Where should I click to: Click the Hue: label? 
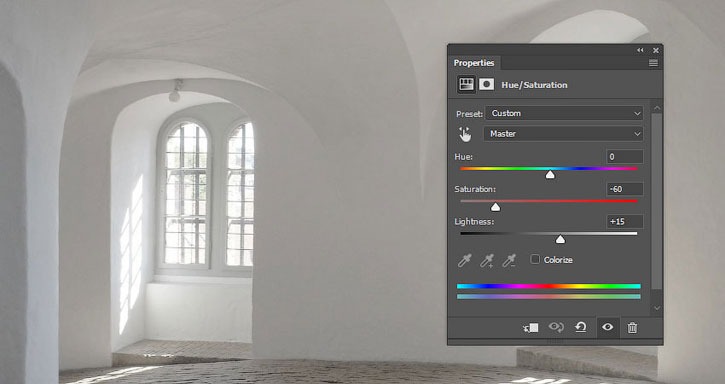464,157
